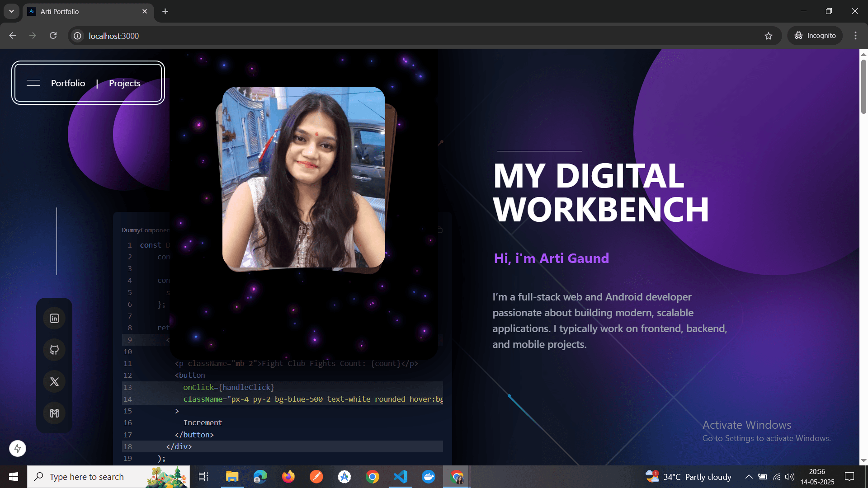Mute audio via the speaker icon in system tray

(790, 477)
